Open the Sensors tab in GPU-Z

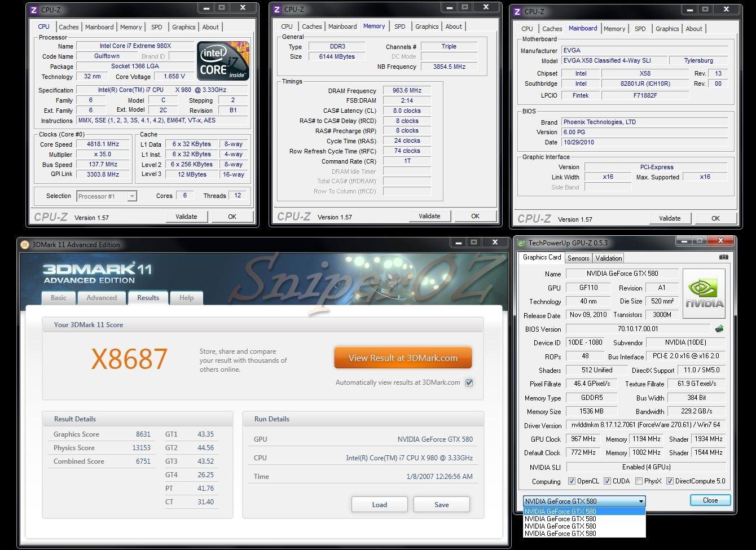pyautogui.click(x=578, y=258)
